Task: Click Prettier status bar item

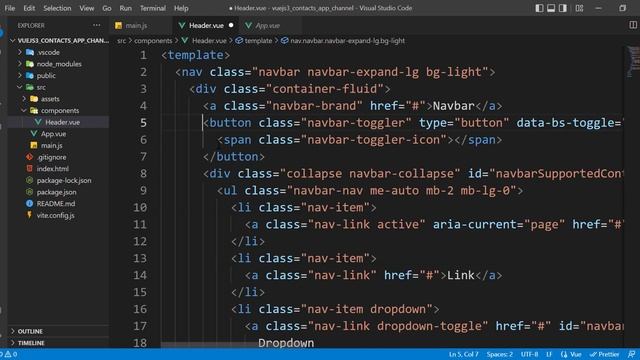Action: click(x=604, y=354)
